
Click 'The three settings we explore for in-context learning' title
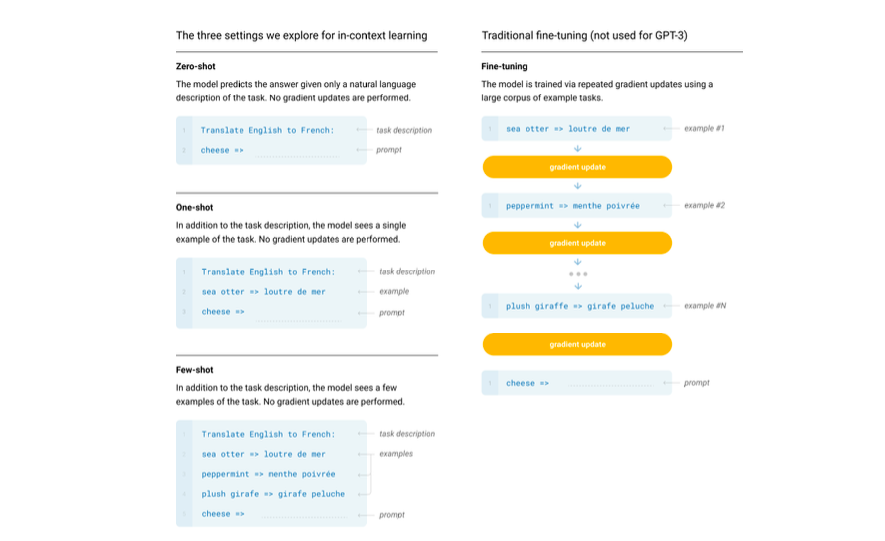pyautogui.click(x=301, y=35)
